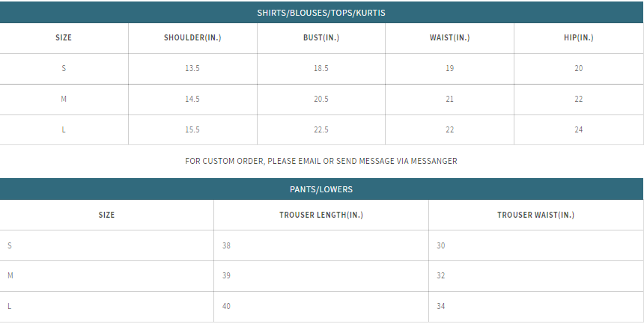Click the Pants/Lowers table header

click(321, 189)
